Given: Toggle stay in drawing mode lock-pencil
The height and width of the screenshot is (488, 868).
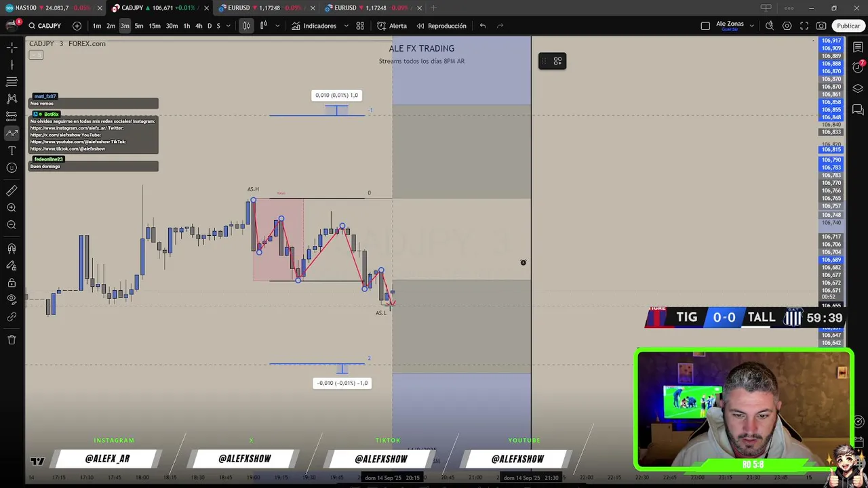Looking at the screenshot, I should (12, 266).
